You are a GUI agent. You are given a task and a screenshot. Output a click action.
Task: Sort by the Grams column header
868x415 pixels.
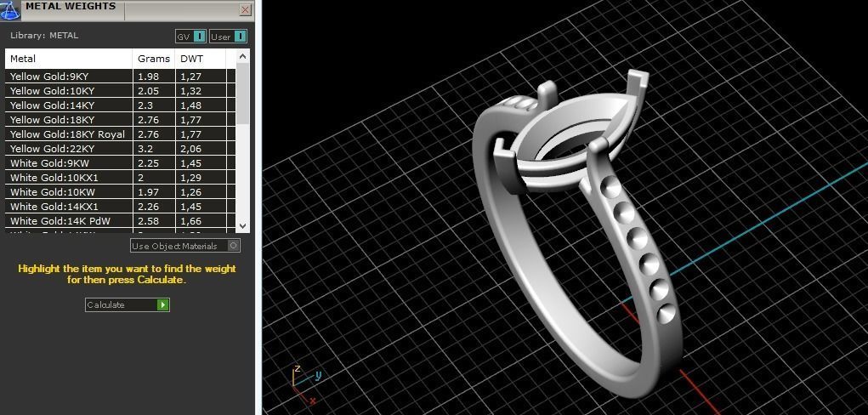(x=154, y=59)
